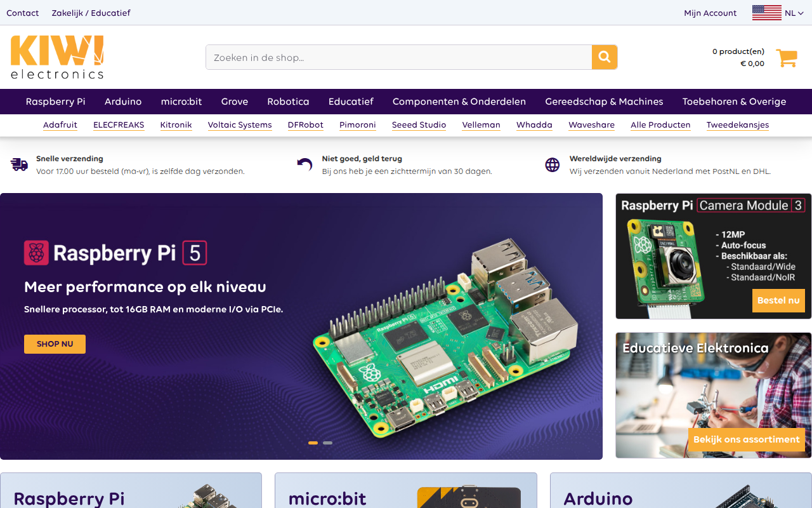Screen dimensions: 812x508
Task: Click the US flag language icon
Action: point(766,13)
